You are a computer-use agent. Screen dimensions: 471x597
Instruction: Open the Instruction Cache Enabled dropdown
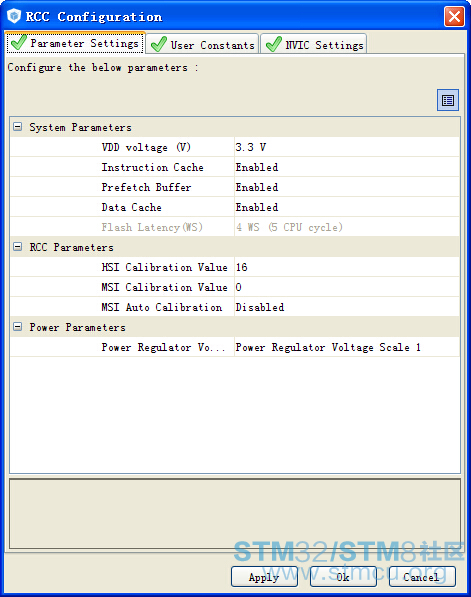tap(347, 167)
